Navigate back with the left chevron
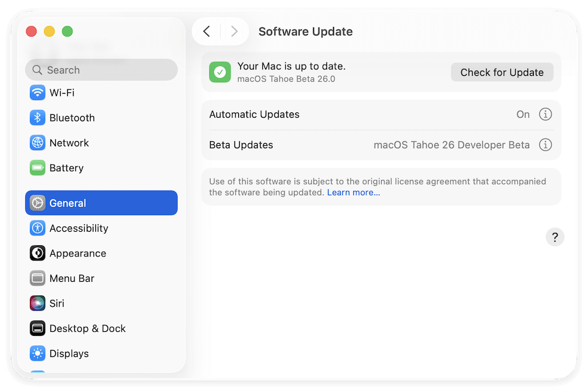This screenshot has width=588, height=390. [x=207, y=31]
